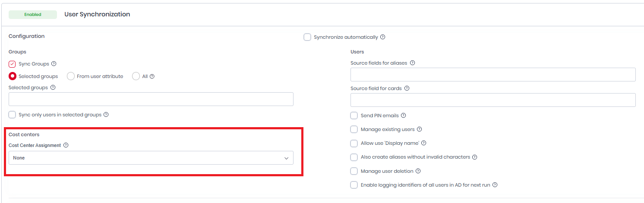Uncheck the Sync Groups checkbox
This screenshot has height=203, width=644.
click(x=12, y=64)
